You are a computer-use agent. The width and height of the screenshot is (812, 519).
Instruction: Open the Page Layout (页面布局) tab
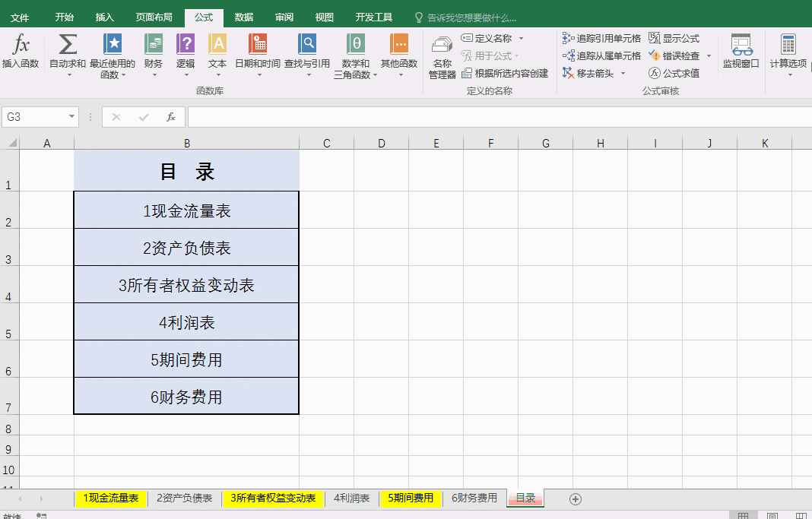(154, 17)
